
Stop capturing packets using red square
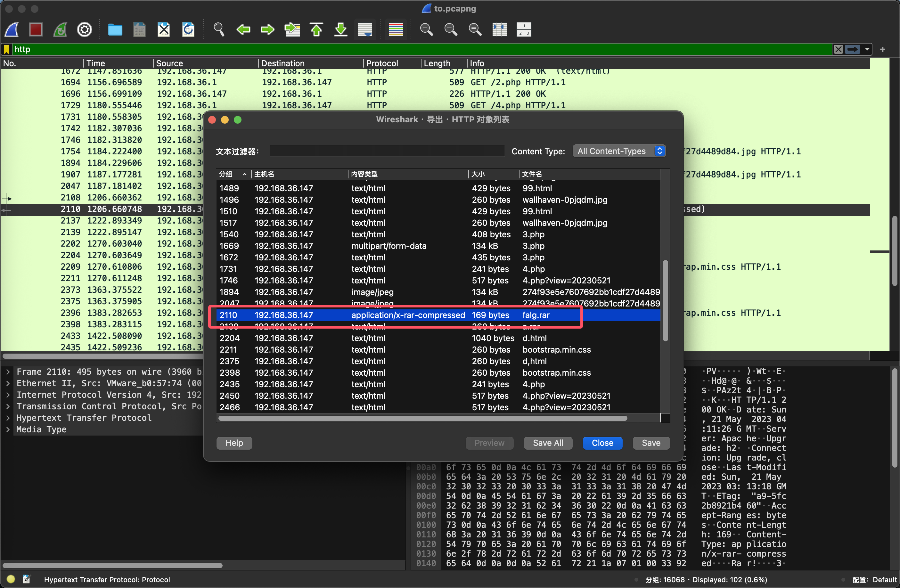[x=36, y=29]
